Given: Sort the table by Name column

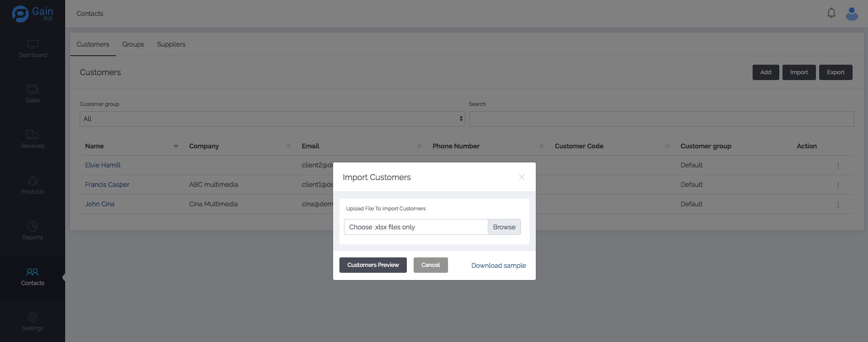Looking at the screenshot, I should tap(176, 146).
